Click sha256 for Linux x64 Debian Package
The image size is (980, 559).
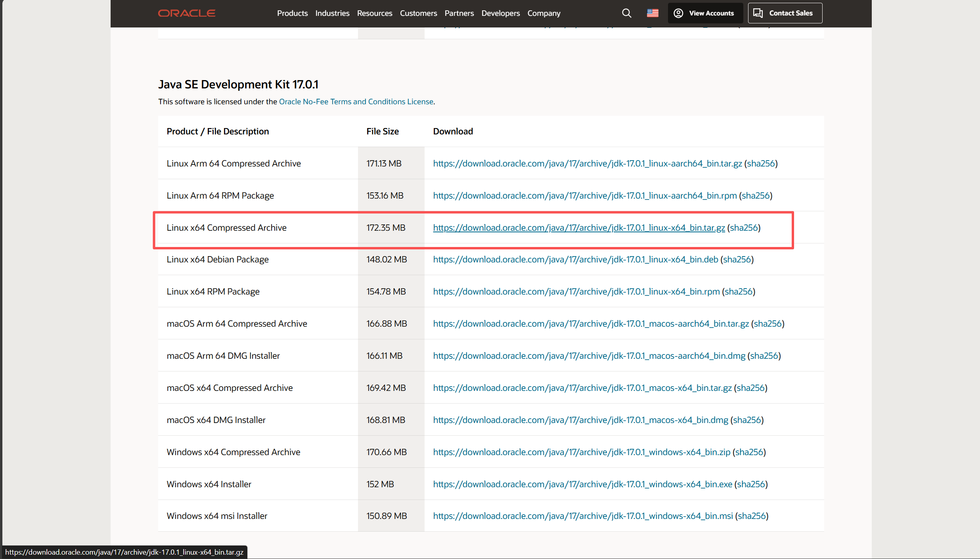[x=737, y=259]
